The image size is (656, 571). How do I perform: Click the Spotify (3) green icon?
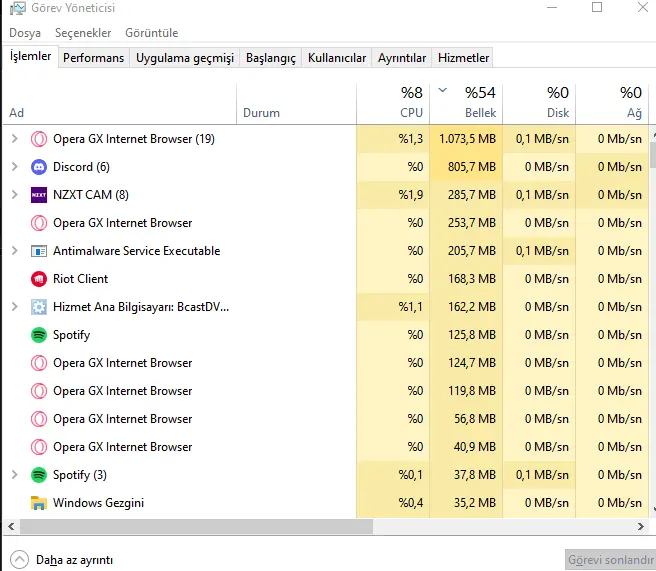(x=39, y=475)
